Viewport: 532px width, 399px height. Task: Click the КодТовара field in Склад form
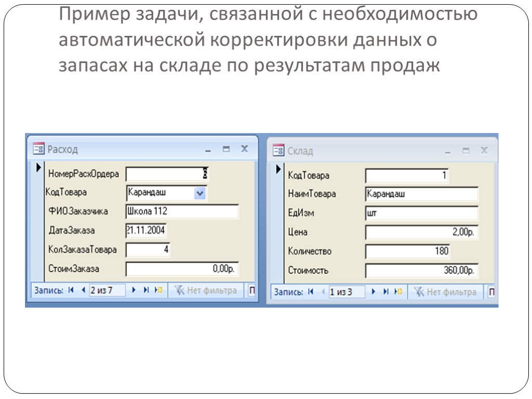(406, 176)
